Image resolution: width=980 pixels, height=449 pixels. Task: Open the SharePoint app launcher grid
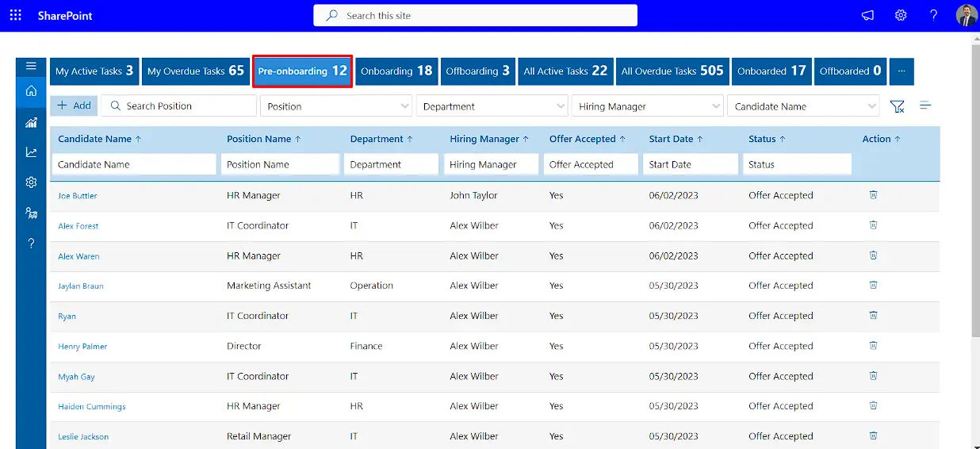point(16,15)
